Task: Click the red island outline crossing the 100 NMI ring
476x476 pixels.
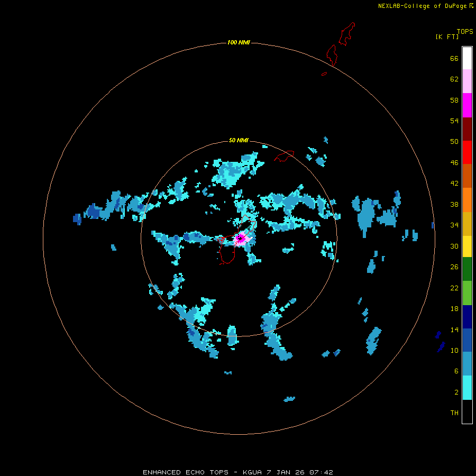Action: click(x=332, y=55)
